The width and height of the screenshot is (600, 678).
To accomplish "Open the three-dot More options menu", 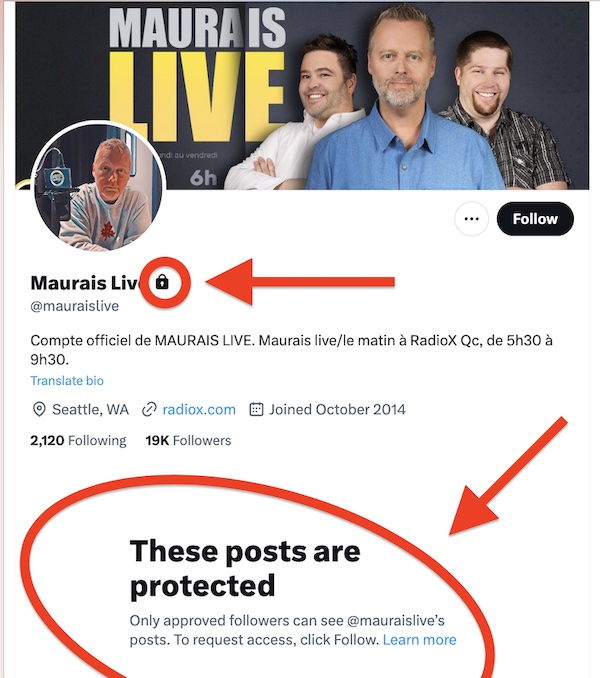I will [x=472, y=219].
